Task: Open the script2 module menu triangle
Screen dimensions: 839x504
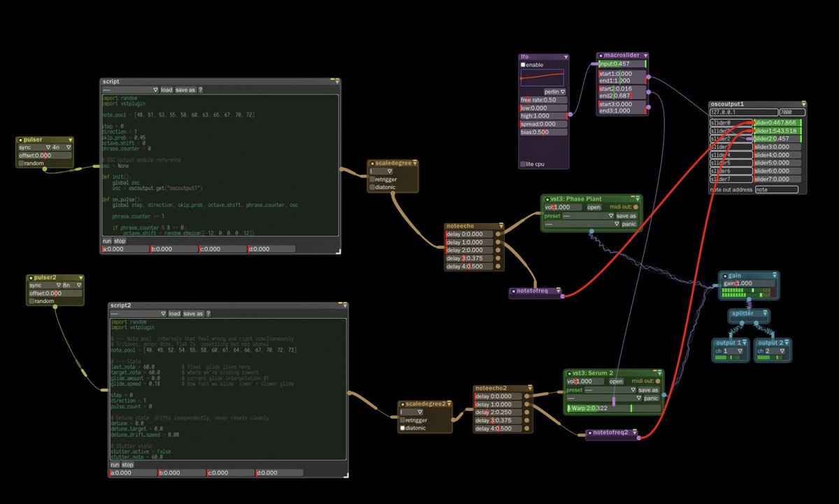Action: (345, 305)
